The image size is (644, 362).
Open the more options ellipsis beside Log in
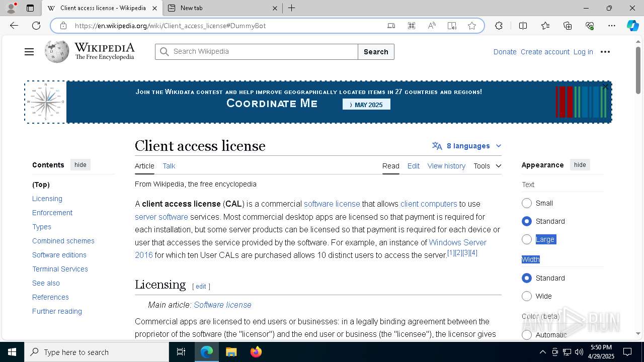pos(605,52)
